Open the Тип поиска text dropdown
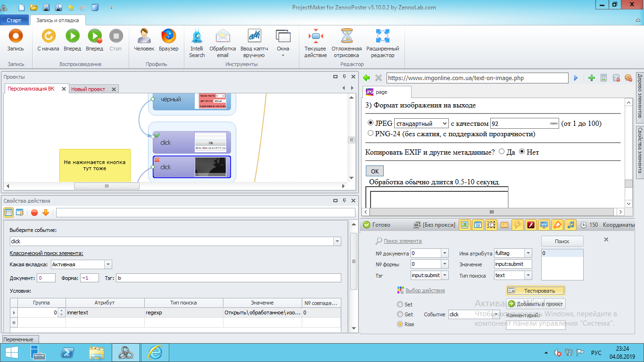 (x=528, y=275)
